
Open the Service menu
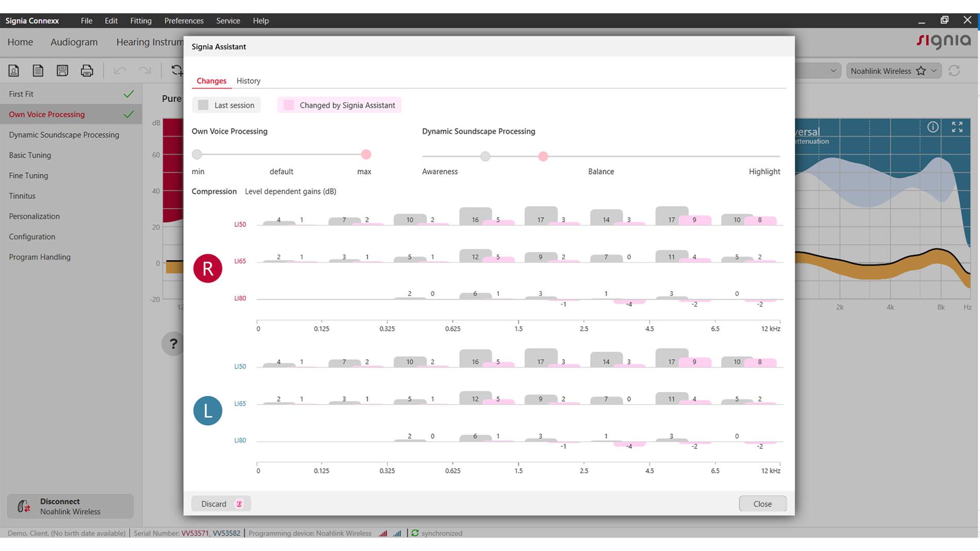click(228, 21)
